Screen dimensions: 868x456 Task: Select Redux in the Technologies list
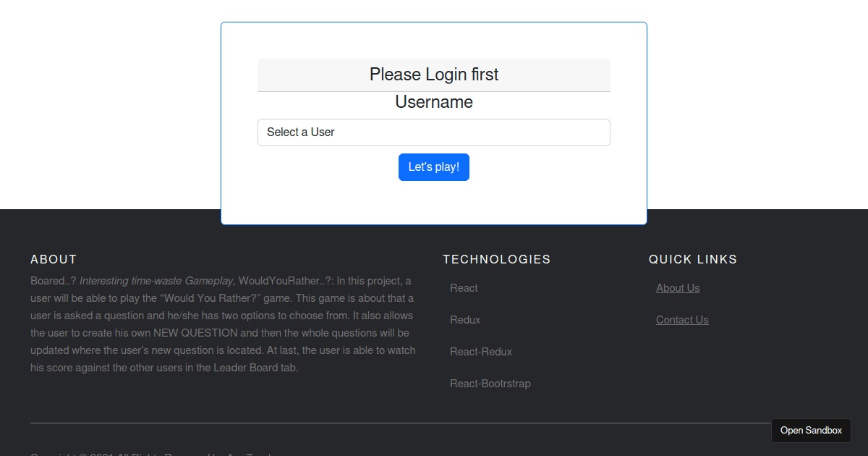[465, 320]
